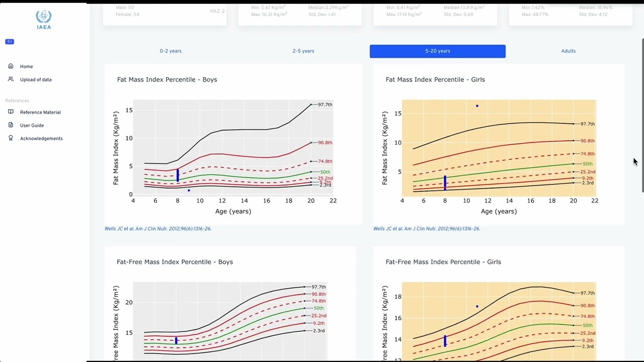This screenshot has height=362, width=644.
Task: Select the 5-20 years tab
Action: pos(438,51)
